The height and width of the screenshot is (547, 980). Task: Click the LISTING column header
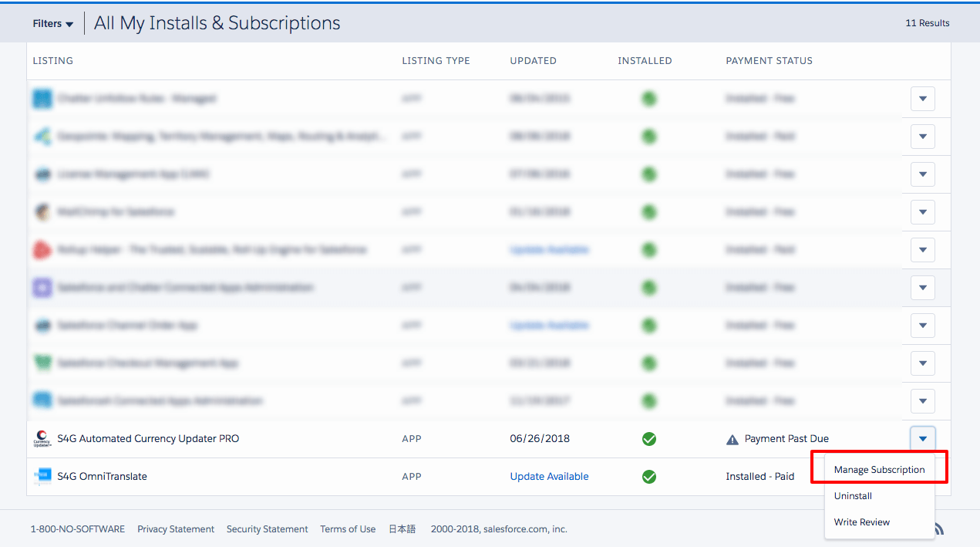53,61
